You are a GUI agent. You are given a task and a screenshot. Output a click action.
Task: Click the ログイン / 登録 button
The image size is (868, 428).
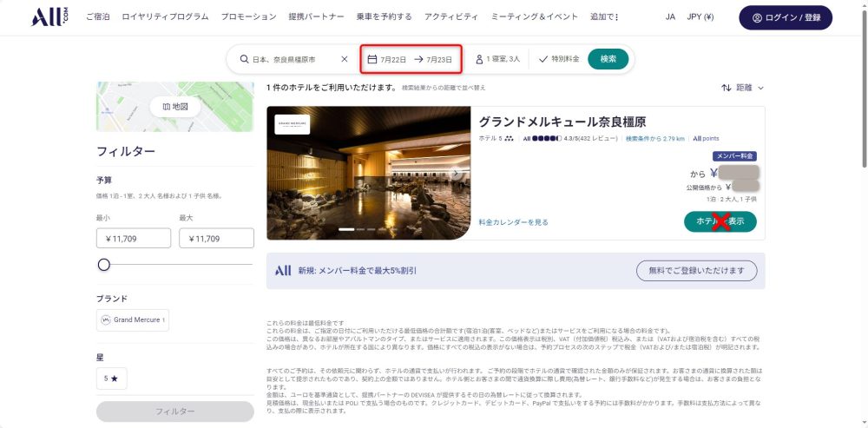pyautogui.click(x=786, y=17)
